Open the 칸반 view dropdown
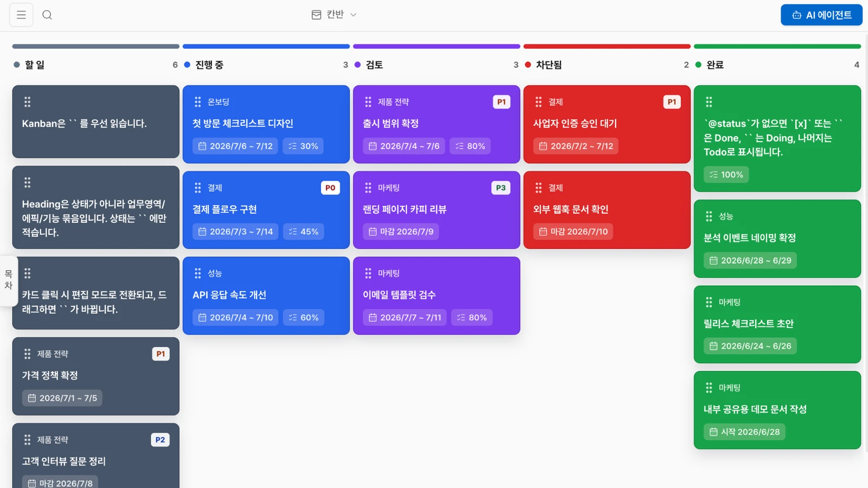The height and width of the screenshot is (488, 868). coord(334,15)
